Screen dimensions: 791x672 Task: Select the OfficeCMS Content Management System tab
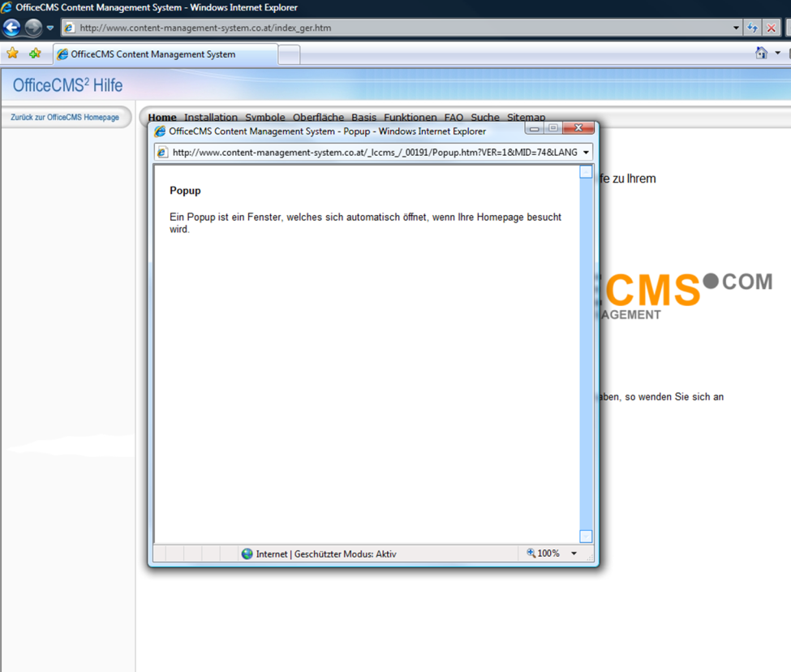pyautogui.click(x=166, y=54)
